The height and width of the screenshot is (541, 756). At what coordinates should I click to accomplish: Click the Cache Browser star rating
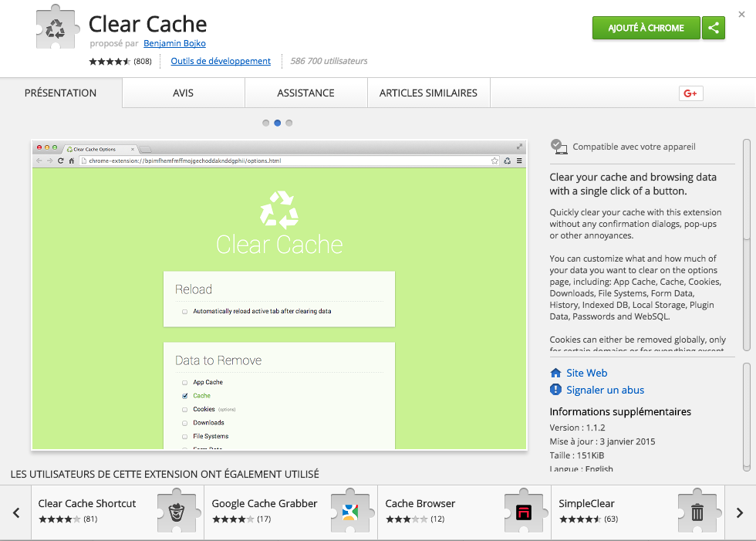click(x=407, y=519)
